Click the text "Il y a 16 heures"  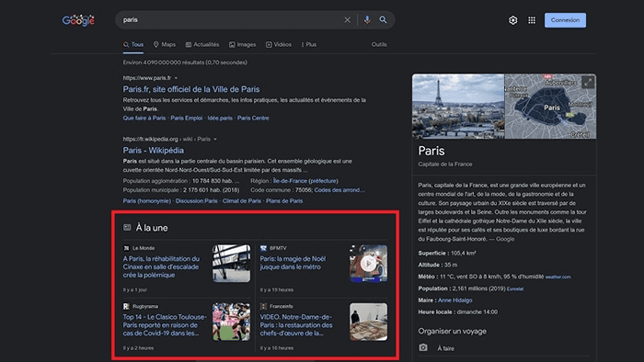pyautogui.click(x=276, y=348)
